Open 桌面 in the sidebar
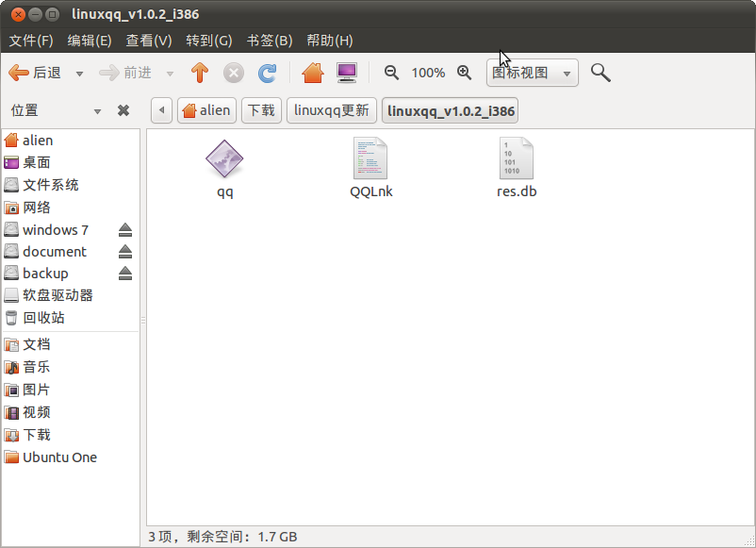This screenshot has height=548, width=756. (71, 162)
